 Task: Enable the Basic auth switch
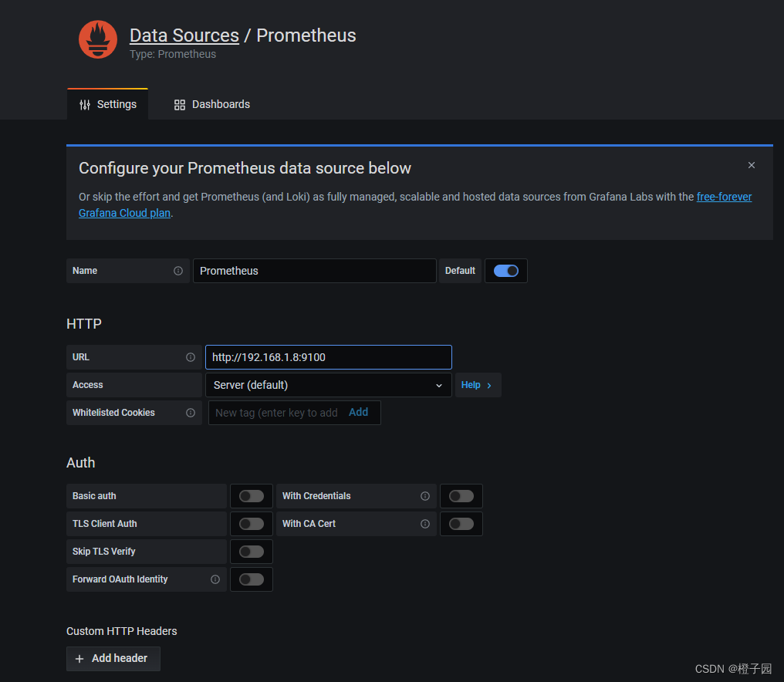click(x=252, y=496)
